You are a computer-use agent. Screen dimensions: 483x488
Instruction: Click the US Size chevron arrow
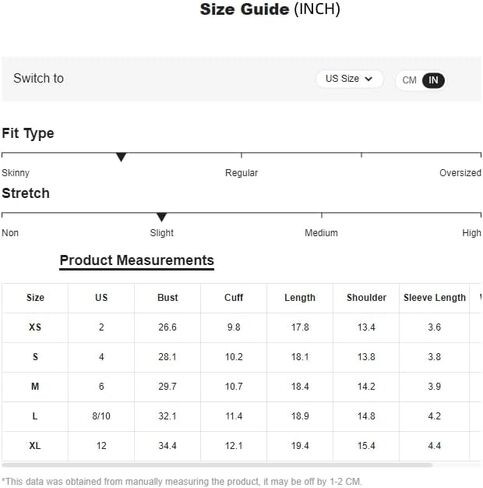[368, 79]
